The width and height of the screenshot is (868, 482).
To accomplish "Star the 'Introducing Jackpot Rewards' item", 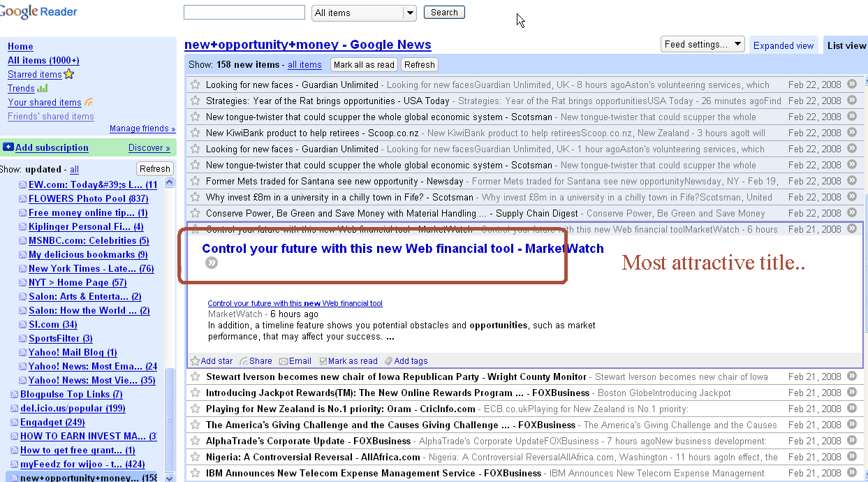I will [x=196, y=393].
